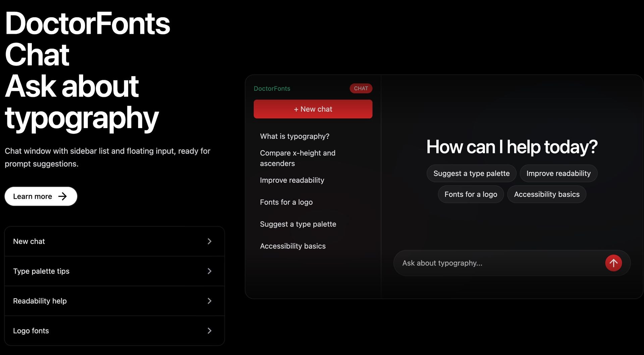
Task: Click the red send arrow button
Action: [x=613, y=263]
